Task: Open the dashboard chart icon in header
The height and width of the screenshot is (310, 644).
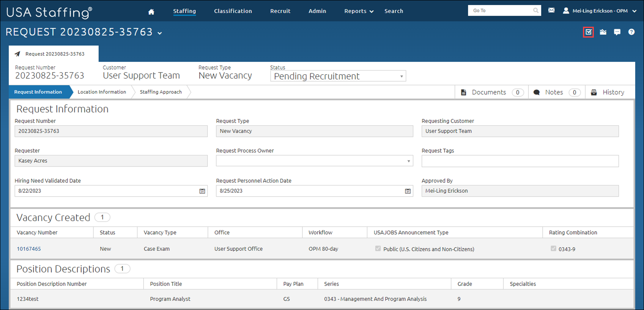Action: coord(603,32)
